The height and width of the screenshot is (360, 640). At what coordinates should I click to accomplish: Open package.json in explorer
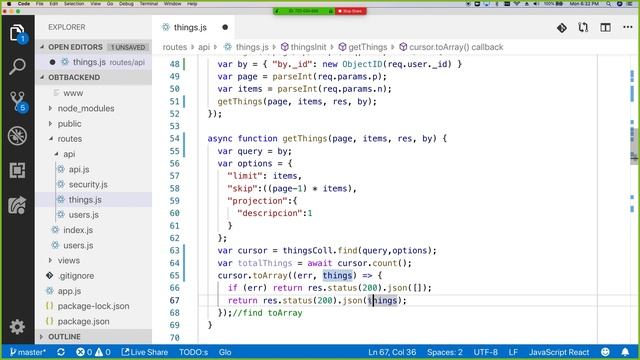(83, 321)
